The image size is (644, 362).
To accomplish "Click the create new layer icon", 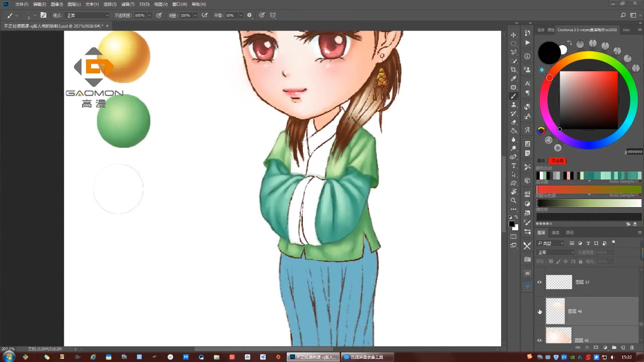I will [x=623, y=347].
